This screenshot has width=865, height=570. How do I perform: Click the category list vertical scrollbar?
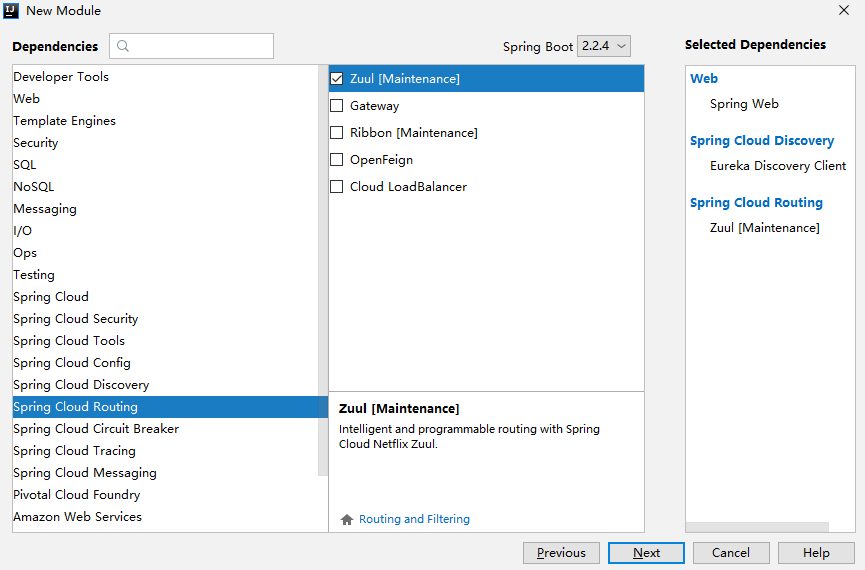(323, 270)
